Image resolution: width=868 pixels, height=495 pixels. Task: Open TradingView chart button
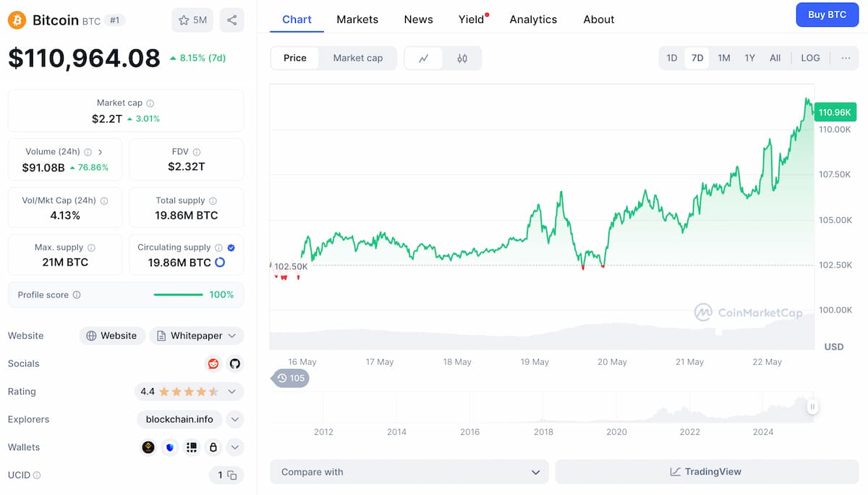click(706, 472)
